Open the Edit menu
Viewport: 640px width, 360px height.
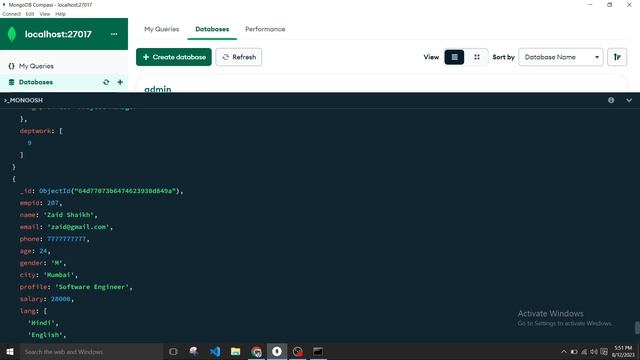tap(30, 14)
